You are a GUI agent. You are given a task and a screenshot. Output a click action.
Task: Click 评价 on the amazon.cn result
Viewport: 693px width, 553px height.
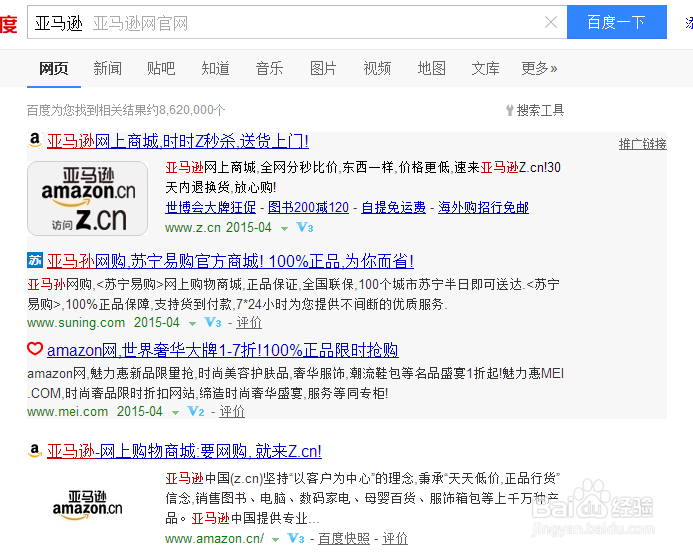click(395, 538)
